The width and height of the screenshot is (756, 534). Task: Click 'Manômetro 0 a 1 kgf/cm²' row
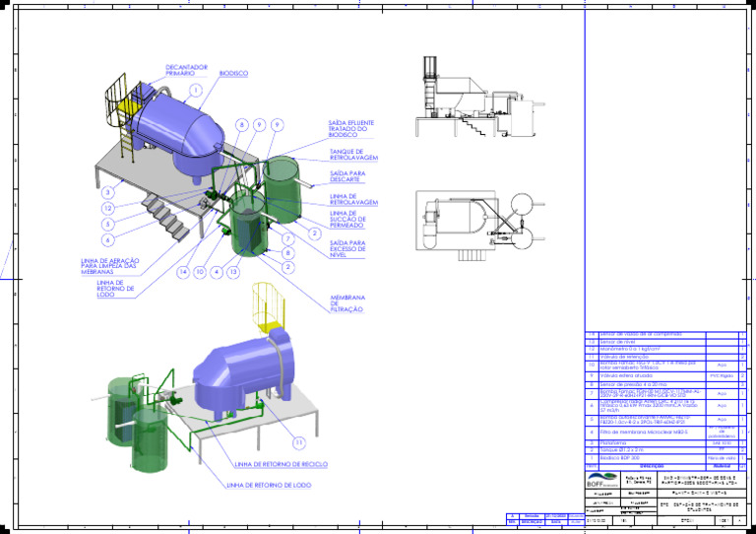665,349
